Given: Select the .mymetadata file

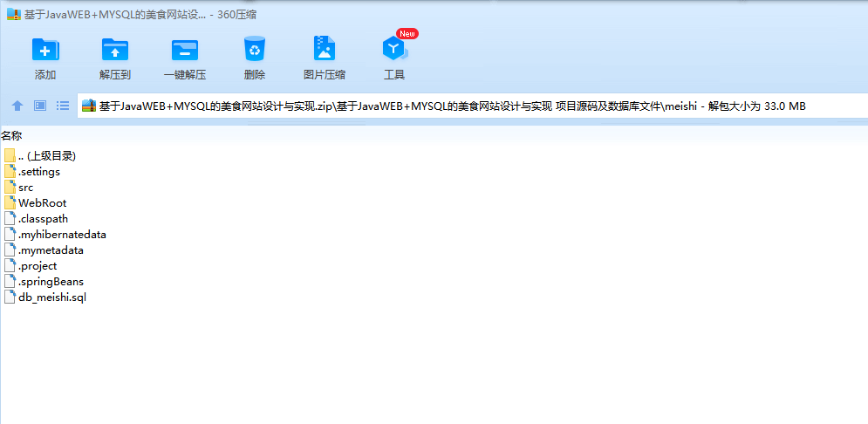Looking at the screenshot, I should (44, 250).
